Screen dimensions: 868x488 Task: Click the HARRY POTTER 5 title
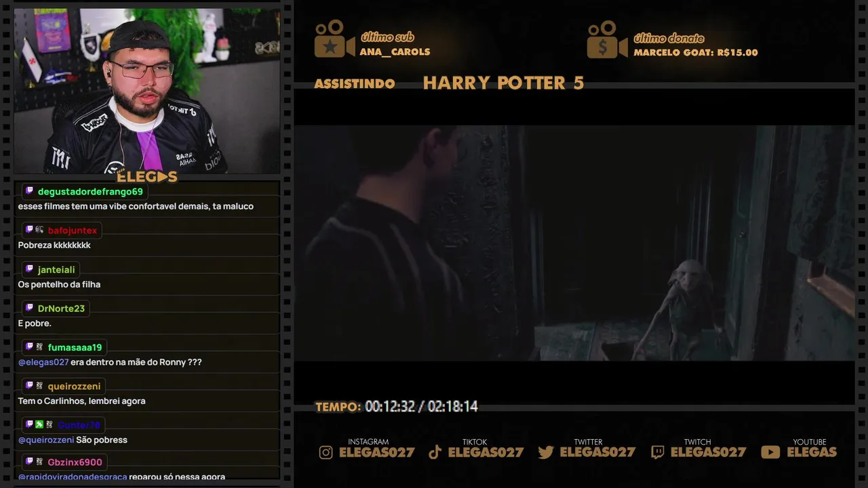pos(503,83)
